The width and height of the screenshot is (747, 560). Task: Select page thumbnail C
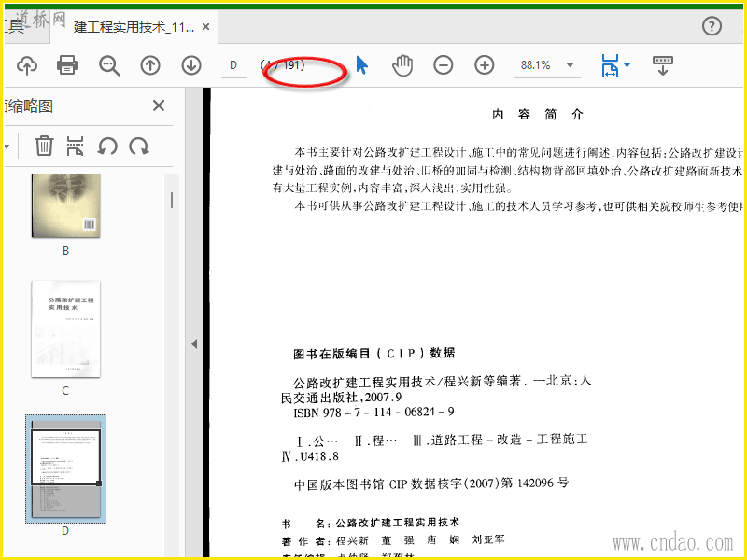point(65,329)
